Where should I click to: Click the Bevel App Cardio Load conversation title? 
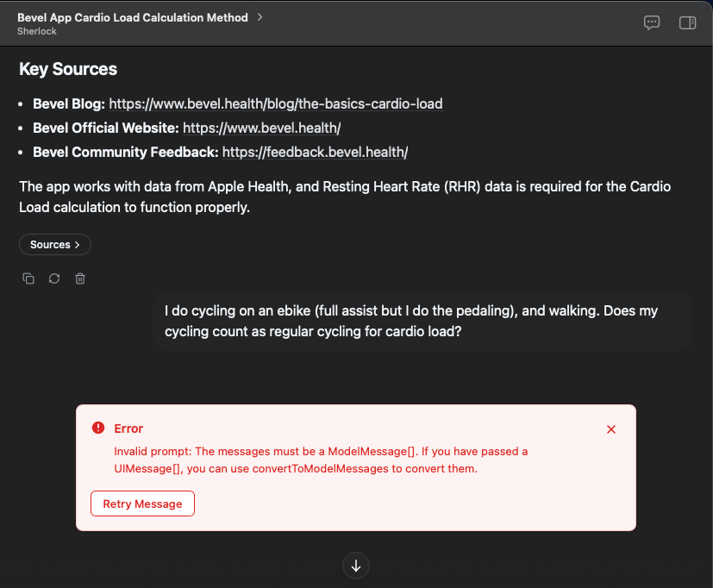tap(133, 17)
